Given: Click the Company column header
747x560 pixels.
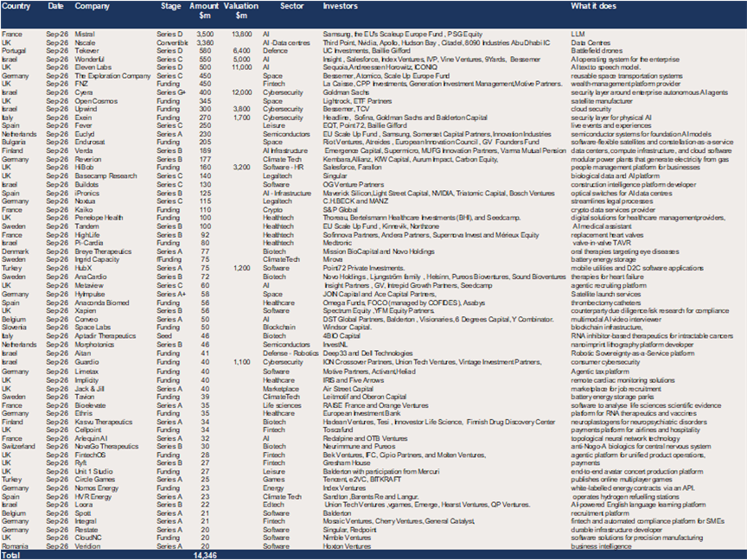Looking at the screenshot, I should point(92,6).
